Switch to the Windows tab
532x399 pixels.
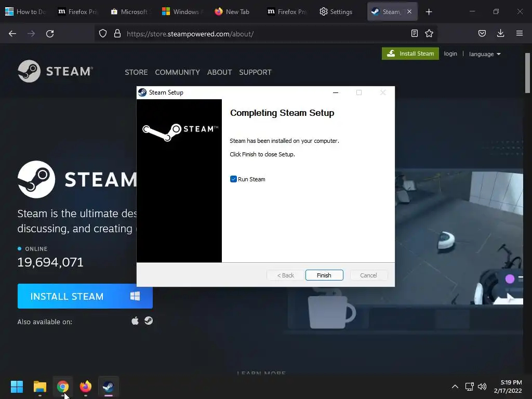182,12
